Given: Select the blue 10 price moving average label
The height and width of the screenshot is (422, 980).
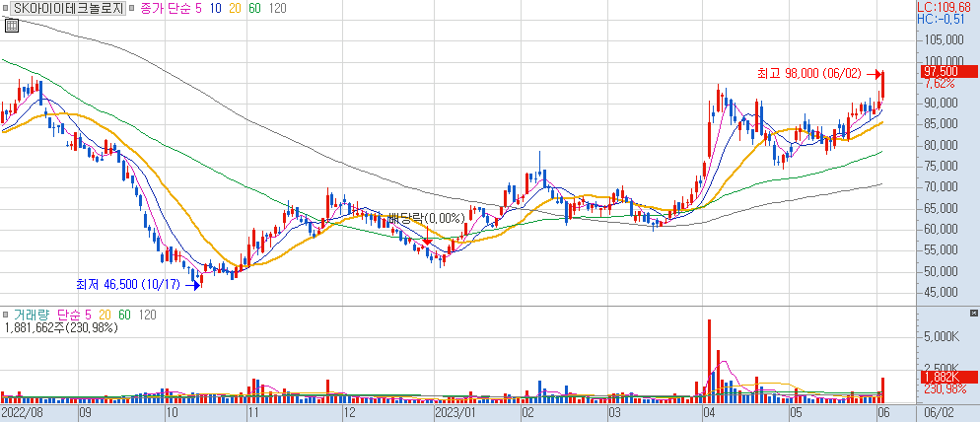Looking at the screenshot, I should 214,8.
